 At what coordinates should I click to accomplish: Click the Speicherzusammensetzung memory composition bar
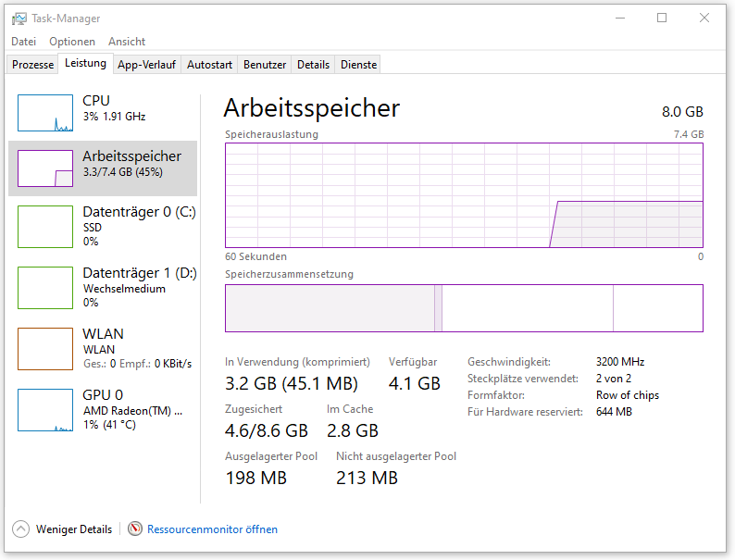[x=463, y=308]
